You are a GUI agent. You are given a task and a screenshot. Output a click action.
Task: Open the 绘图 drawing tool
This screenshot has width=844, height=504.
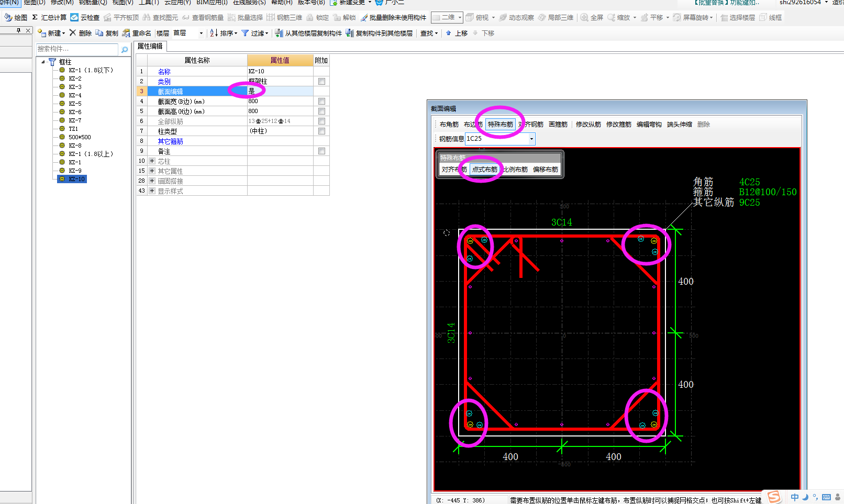click(x=15, y=17)
